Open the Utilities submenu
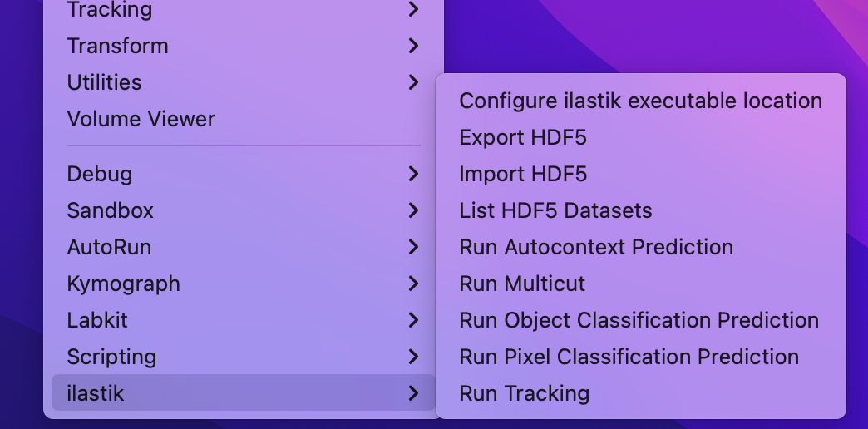This screenshot has width=868, height=429. [243, 82]
